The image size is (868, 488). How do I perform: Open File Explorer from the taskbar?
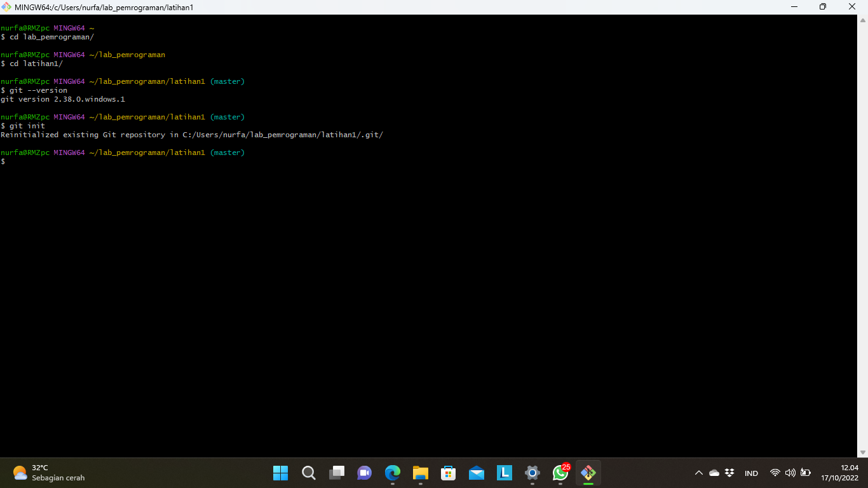pyautogui.click(x=420, y=473)
